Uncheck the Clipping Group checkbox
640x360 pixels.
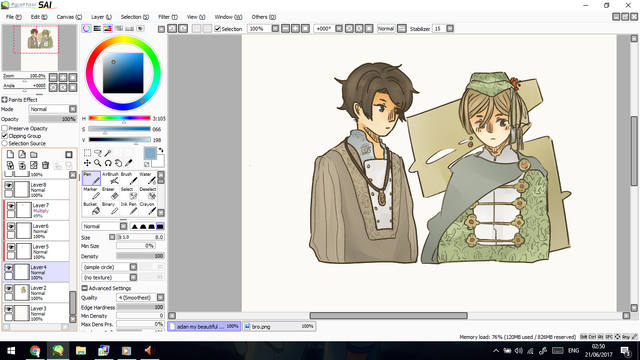click(x=4, y=136)
